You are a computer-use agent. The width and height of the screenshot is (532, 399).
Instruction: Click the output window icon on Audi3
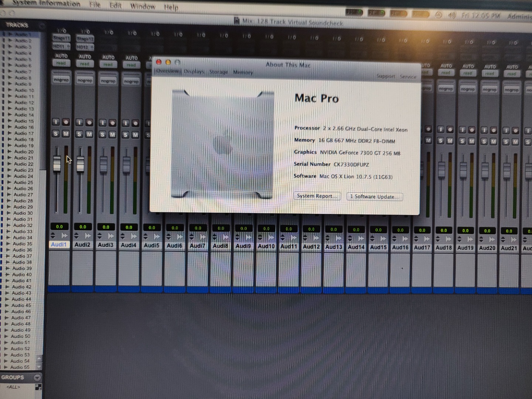click(x=111, y=236)
